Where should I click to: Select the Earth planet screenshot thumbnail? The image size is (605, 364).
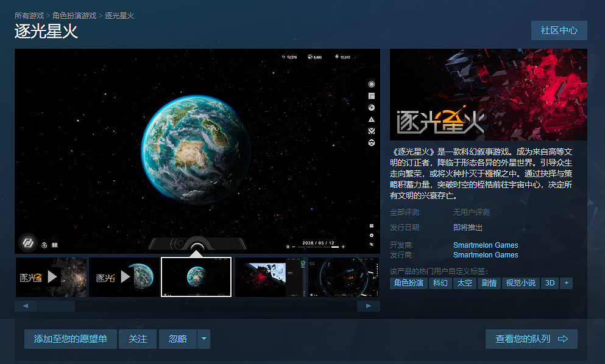coord(196,277)
